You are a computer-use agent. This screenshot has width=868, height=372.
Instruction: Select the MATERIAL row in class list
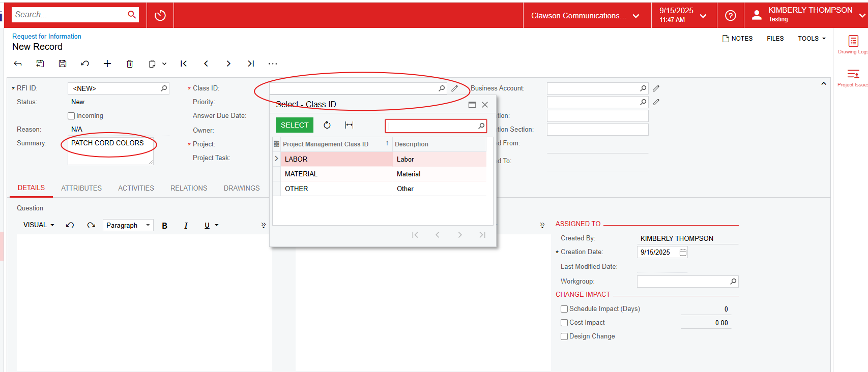point(301,174)
